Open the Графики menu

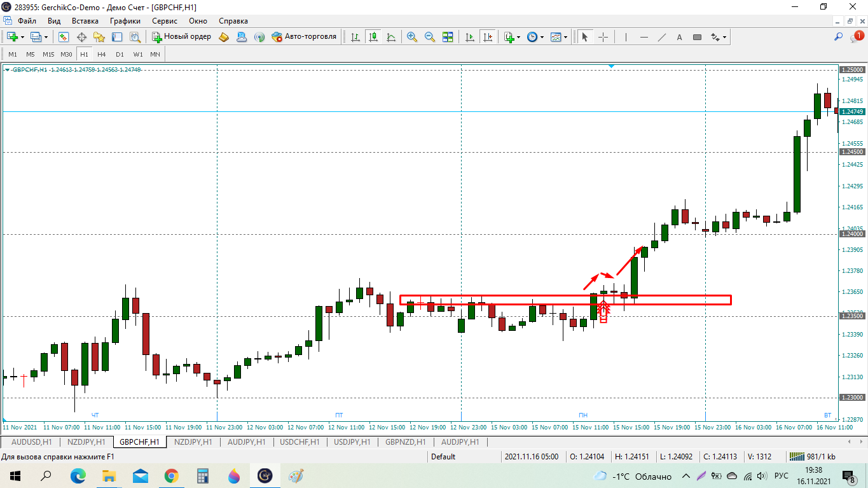tap(125, 21)
